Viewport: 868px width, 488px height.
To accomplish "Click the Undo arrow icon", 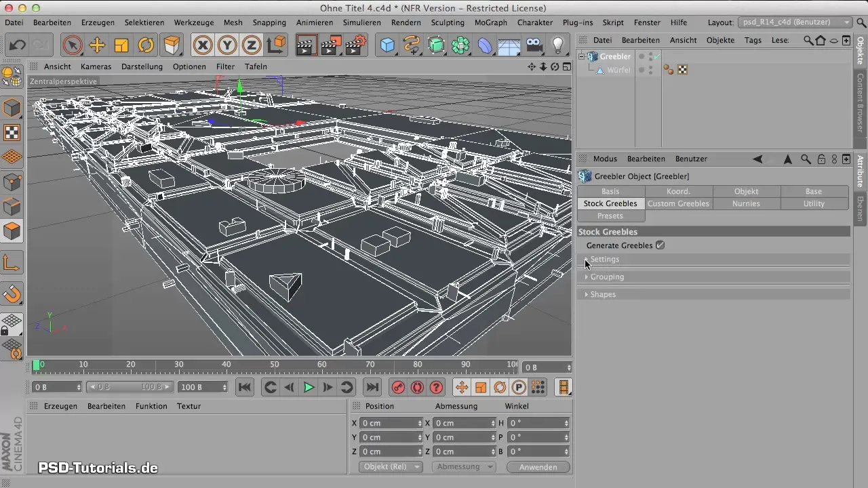I will 18,45.
